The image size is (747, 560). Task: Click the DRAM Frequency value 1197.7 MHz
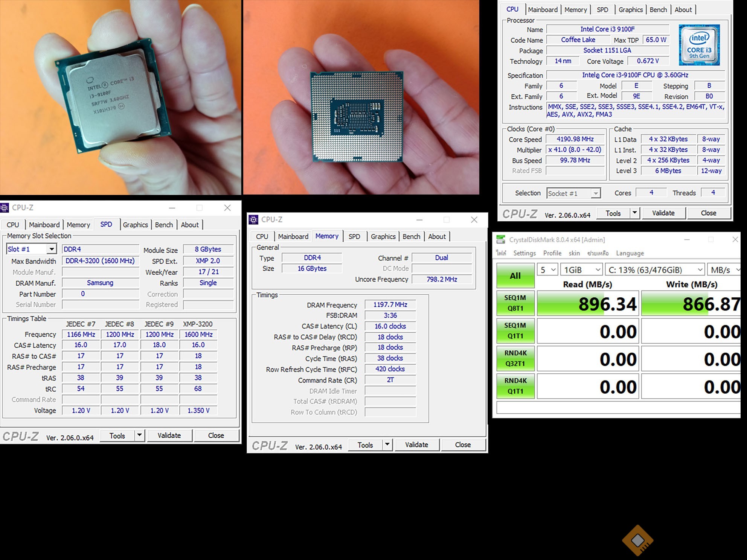point(390,304)
